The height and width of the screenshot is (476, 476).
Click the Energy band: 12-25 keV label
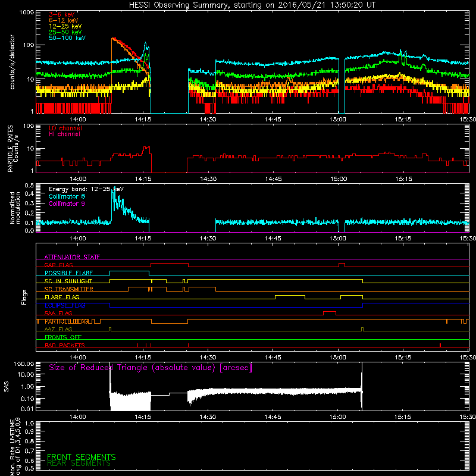[x=86, y=189]
